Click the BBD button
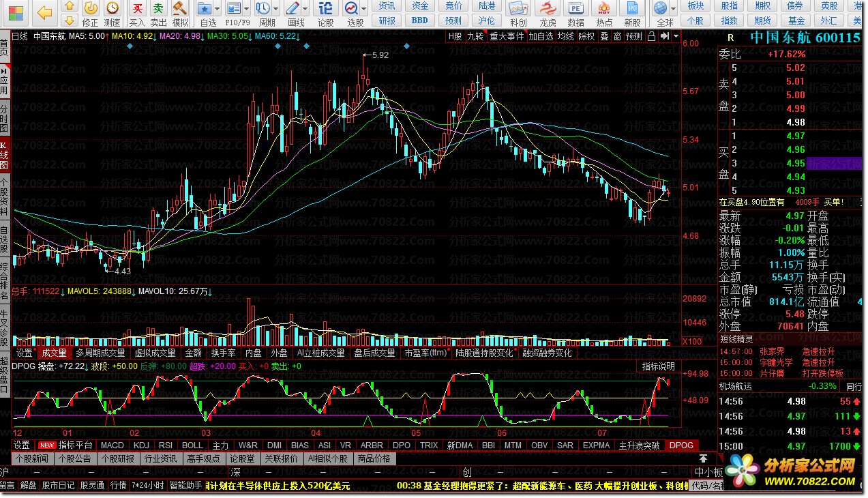Screen dimensions: 868x498 tap(421, 20)
